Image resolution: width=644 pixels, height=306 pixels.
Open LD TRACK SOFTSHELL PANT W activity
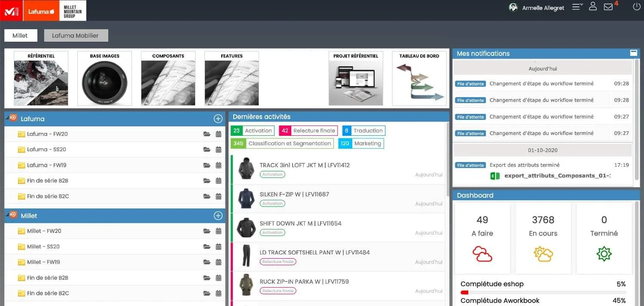338,257
